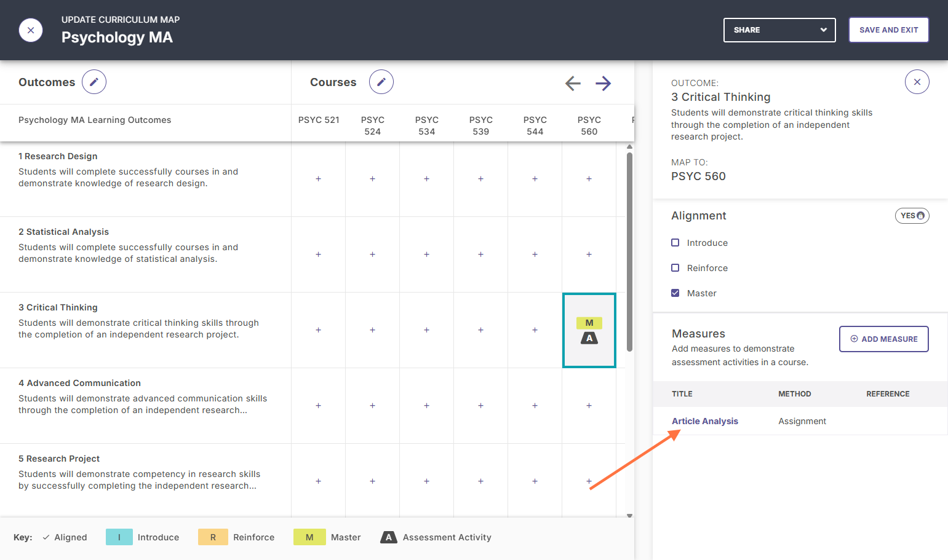This screenshot has width=948, height=560.
Task: Select the 4 Advanced Communication outcome title
Action: pyautogui.click(x=79, y=383)
